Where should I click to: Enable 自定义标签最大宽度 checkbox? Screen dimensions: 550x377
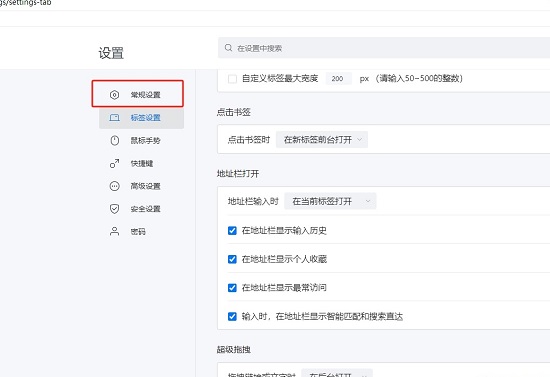click(232, 79)
